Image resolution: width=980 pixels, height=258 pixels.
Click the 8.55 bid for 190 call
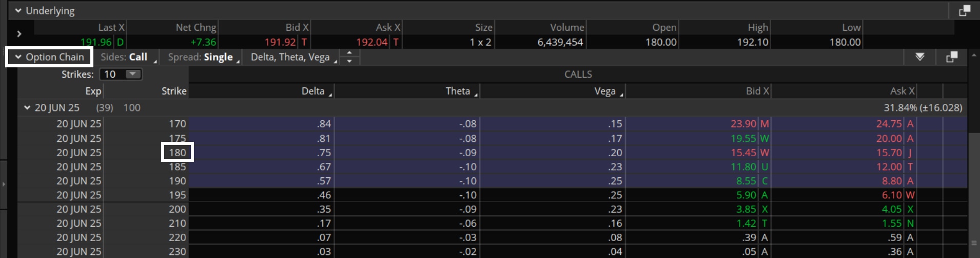(747, 181)
